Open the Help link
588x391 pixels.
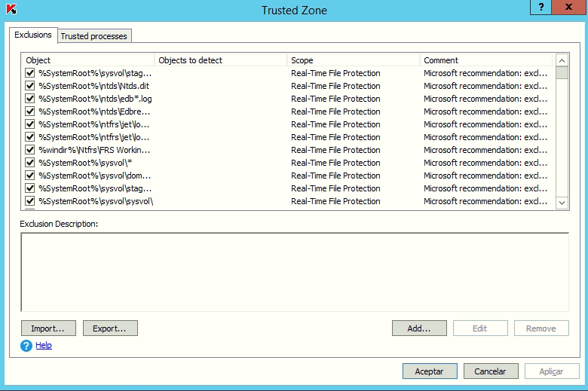pyautogui.click(x=44, y=345)
